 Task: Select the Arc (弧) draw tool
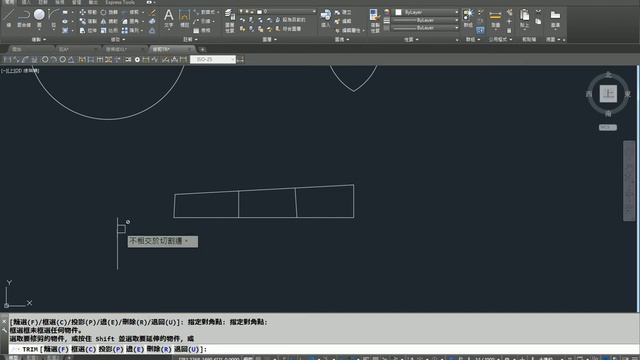(53, 17)
